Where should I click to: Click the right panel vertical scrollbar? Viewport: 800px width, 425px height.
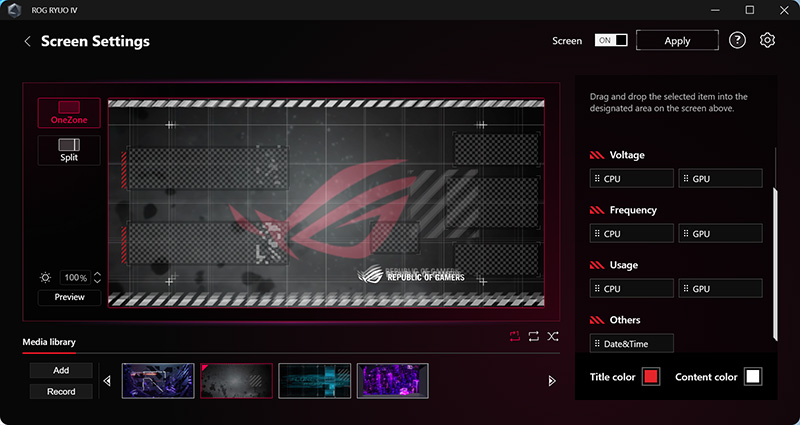tap(775, 264)
